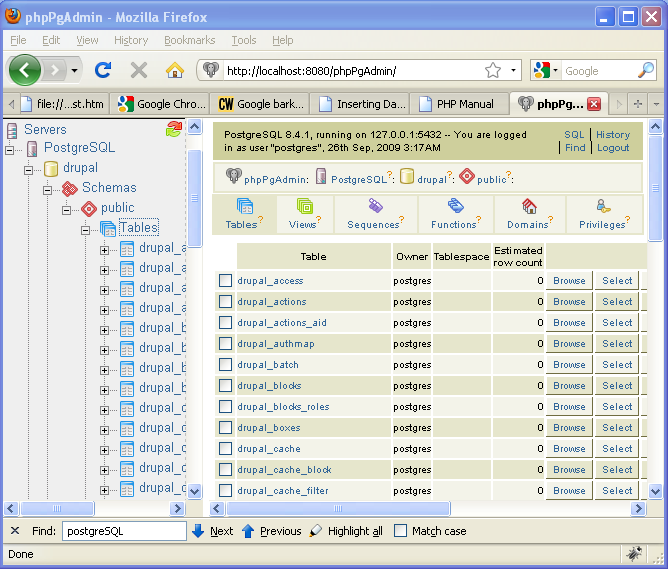Reload the page with the refresh icon

103,70
